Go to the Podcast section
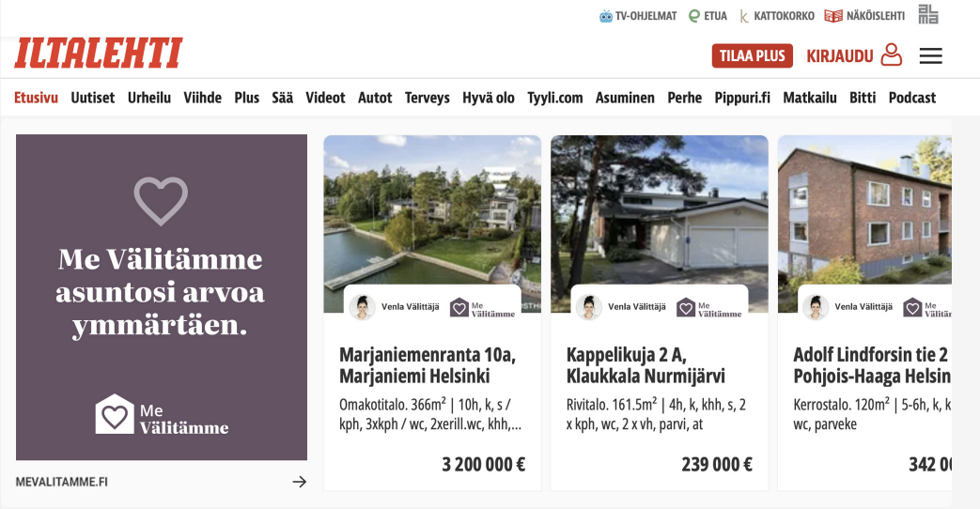Screen dimensions: 980x509 [911, 98]
